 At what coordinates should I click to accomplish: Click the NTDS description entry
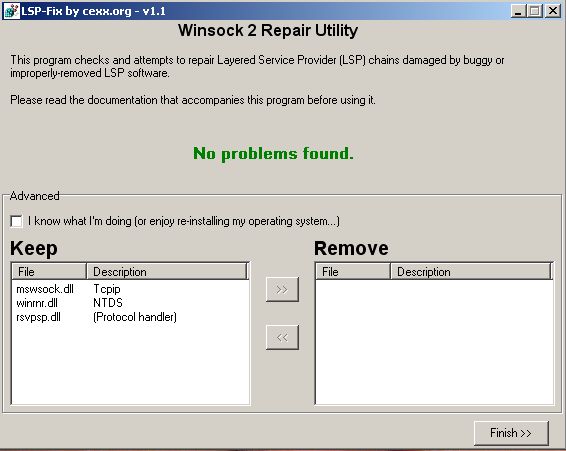(x=108, y=303)
